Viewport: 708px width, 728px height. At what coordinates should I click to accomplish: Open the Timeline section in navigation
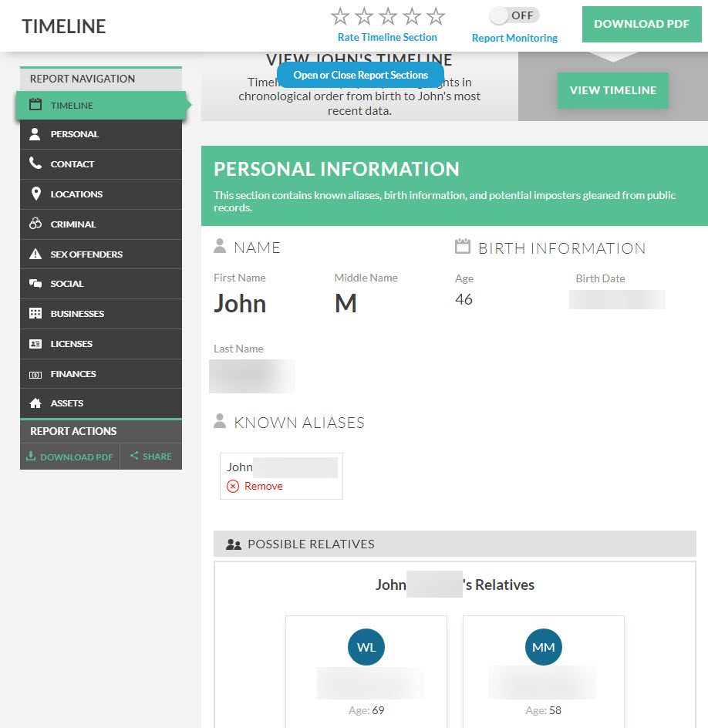101,106
